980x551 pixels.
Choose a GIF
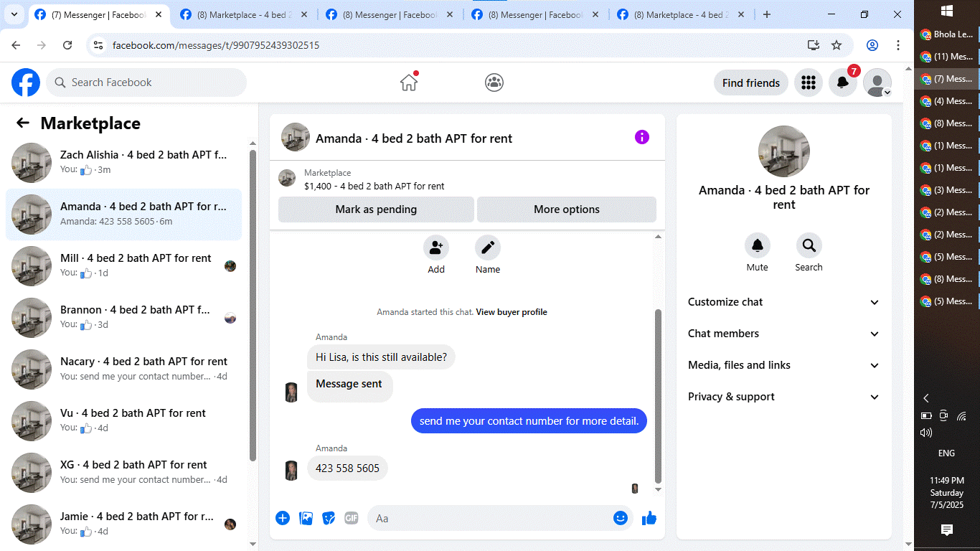coord(351,518)
